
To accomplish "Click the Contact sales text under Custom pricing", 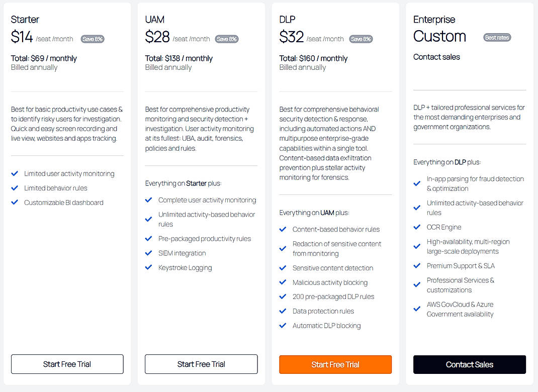I will [436, 57].
